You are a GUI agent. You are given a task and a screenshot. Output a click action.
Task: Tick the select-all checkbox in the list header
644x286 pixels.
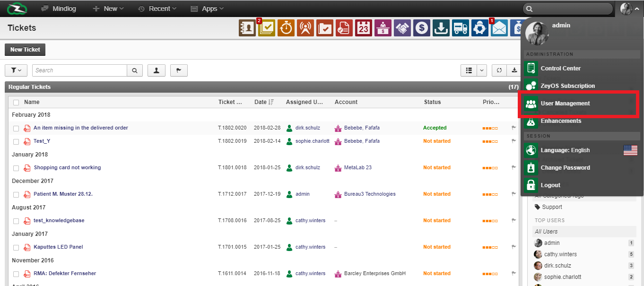click(x=16, y=102)
